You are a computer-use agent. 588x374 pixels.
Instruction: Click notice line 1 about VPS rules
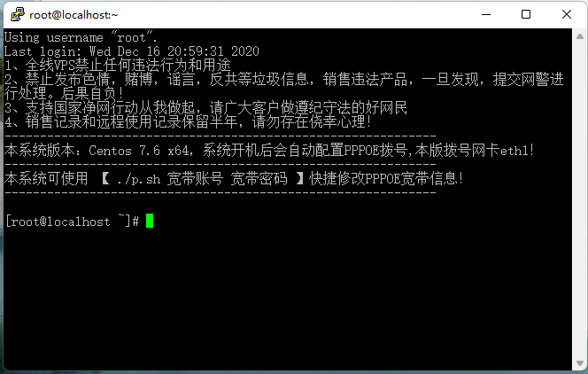[x=118, y=66]
